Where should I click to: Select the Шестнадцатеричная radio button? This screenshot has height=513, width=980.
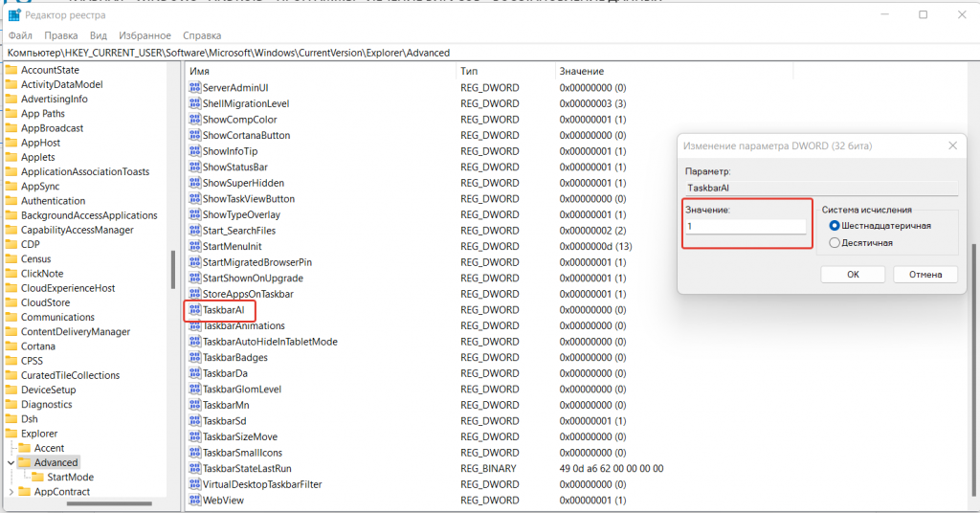point(835,226)
